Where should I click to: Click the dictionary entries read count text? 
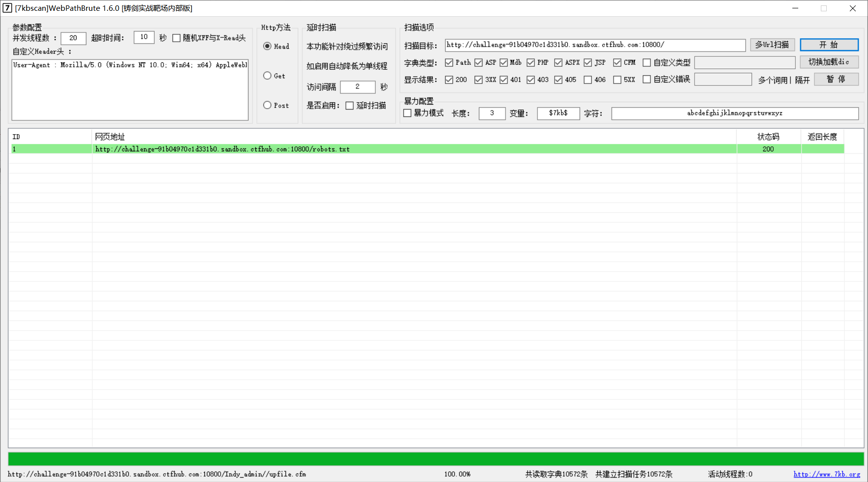(x=556, y=474)
